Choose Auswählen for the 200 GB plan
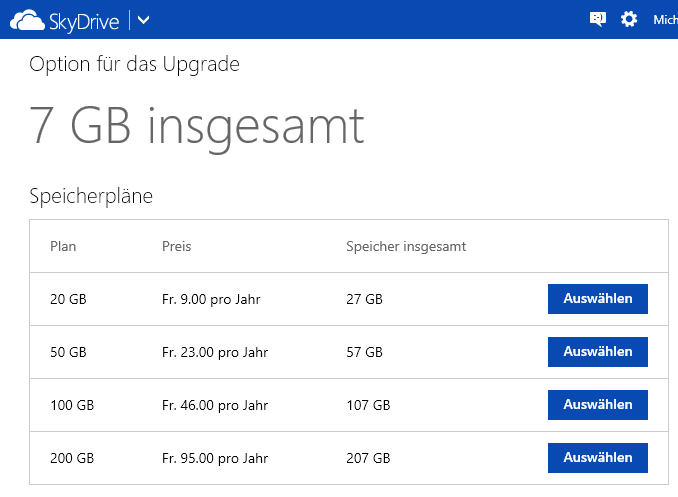 [x=598, y=458]
